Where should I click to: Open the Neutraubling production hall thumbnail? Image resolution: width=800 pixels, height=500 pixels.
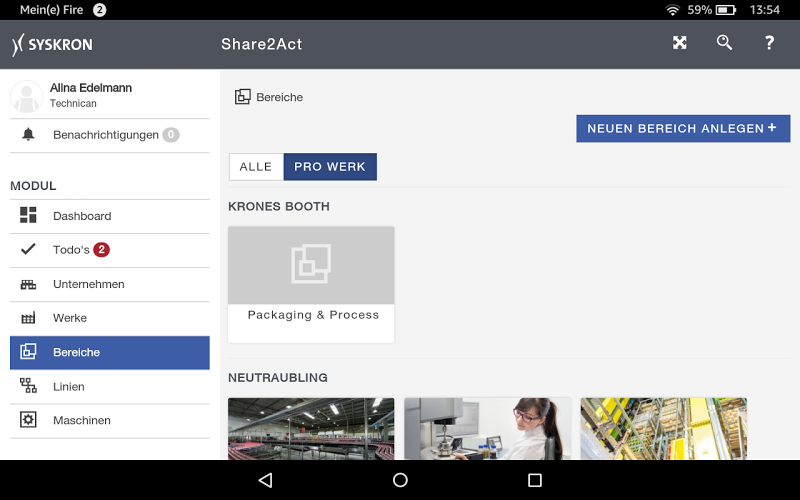[311, 429]
